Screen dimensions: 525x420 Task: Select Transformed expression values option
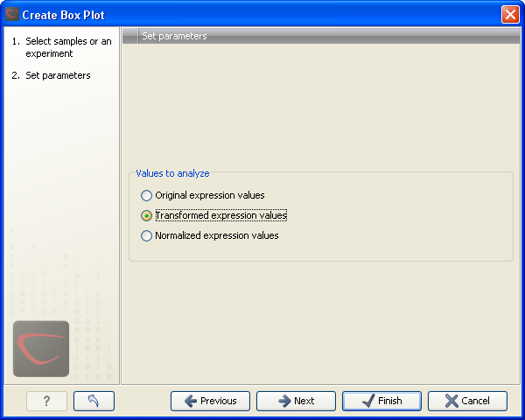pyautogui.click(x=146, y=215)
